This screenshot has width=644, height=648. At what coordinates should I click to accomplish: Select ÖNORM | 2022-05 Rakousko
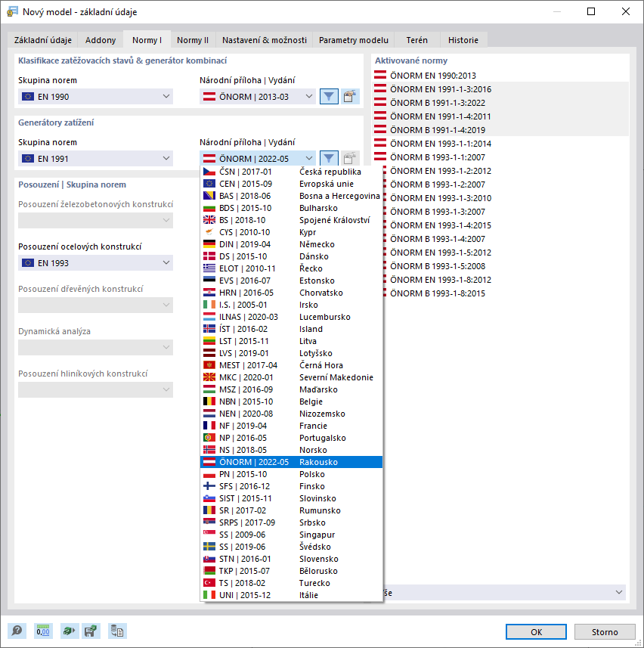291,462
